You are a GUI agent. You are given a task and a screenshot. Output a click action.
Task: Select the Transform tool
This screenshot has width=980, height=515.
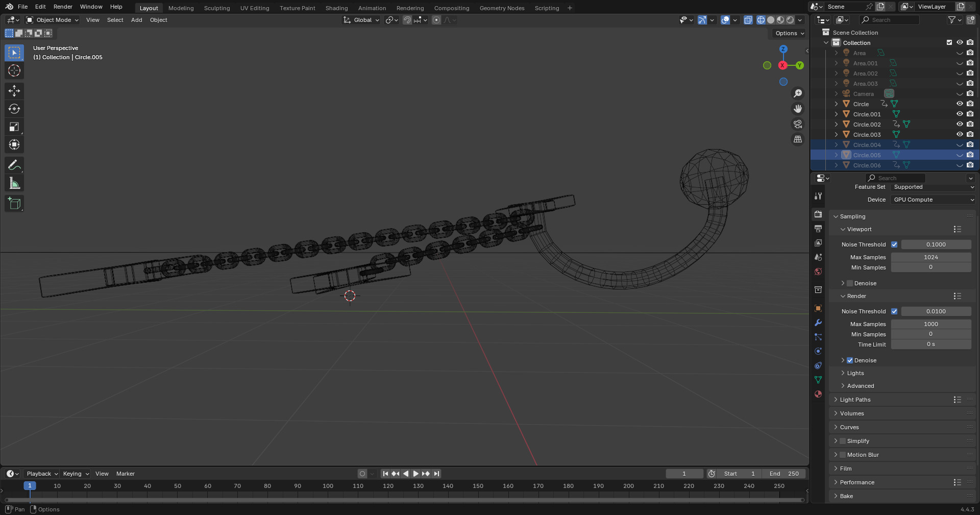tap(14, 144)
